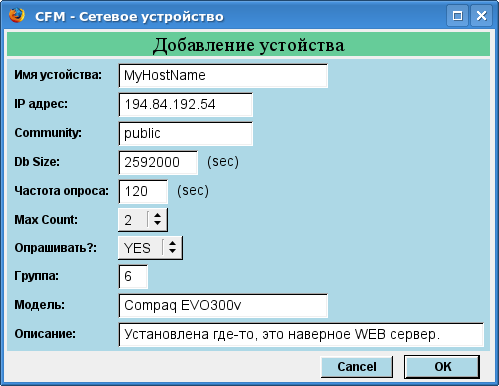The image size is (499, 386).
Task: Click the Firefox icon in title bar
Action: 17,16
